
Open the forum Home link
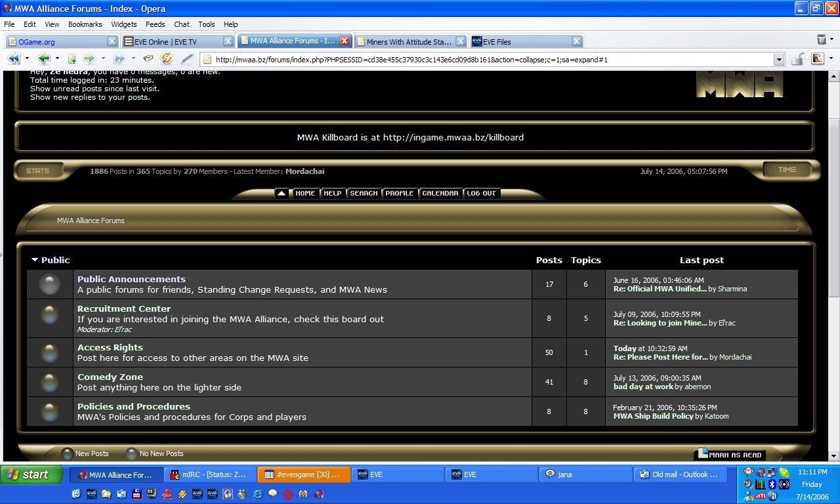(305, 193)
